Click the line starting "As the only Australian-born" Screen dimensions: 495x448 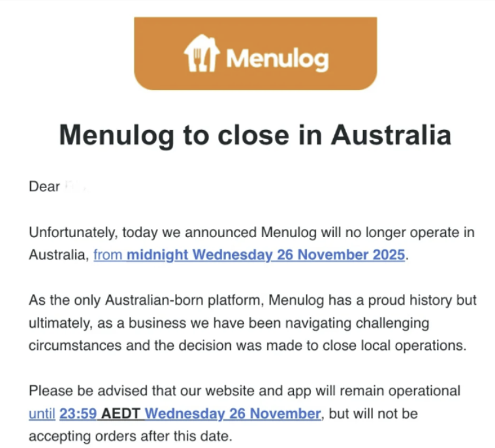(253, 301)
